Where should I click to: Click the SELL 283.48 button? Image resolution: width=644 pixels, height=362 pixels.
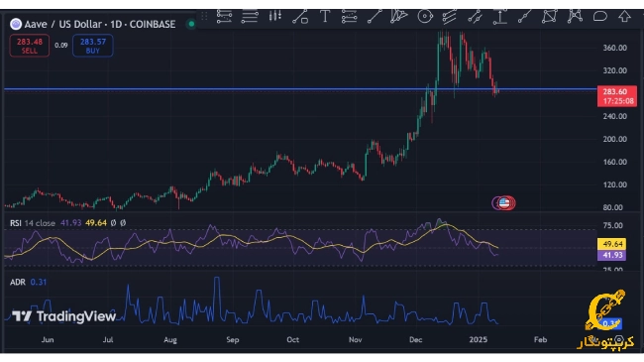[29, 46]
